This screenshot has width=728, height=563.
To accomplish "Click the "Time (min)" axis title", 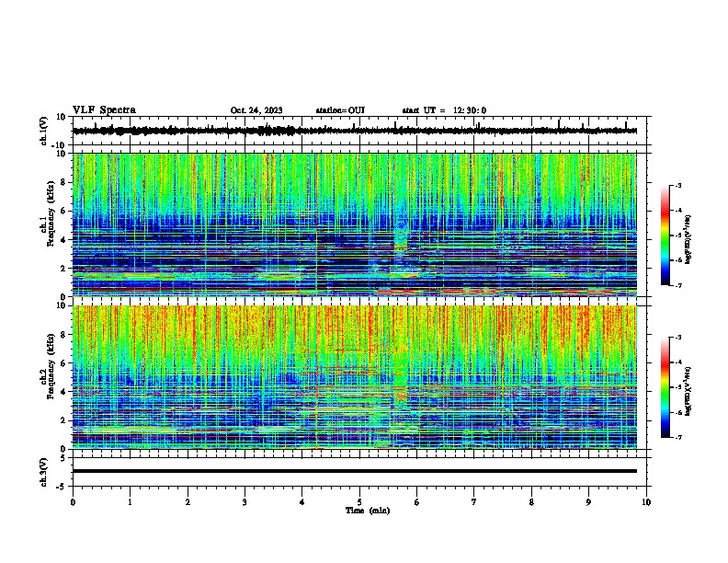I will click(368, 511).
